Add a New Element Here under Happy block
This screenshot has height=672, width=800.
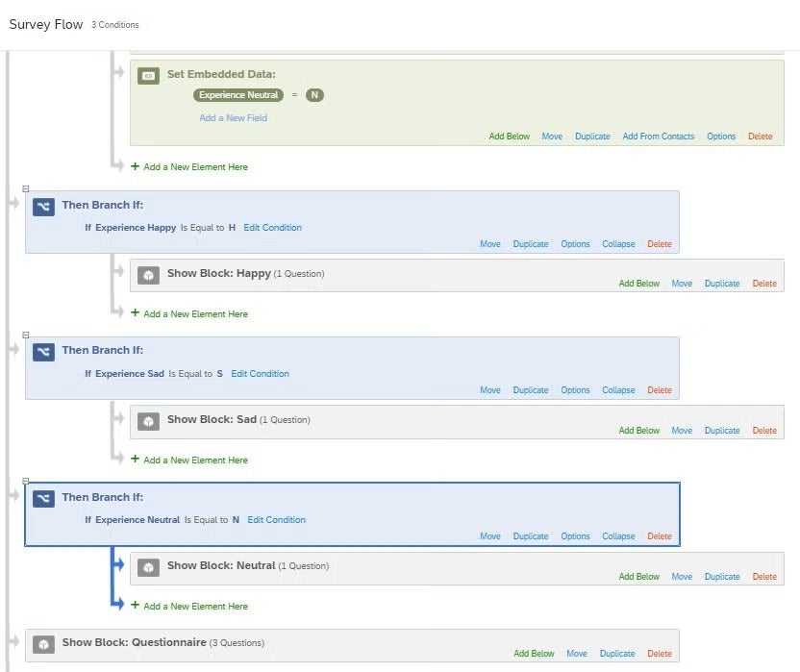coord(189,313)
